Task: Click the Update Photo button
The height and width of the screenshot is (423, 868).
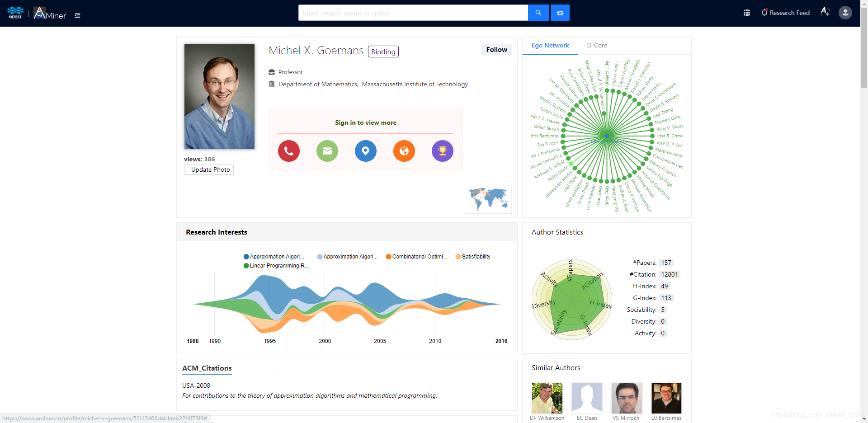Action: 209,169
